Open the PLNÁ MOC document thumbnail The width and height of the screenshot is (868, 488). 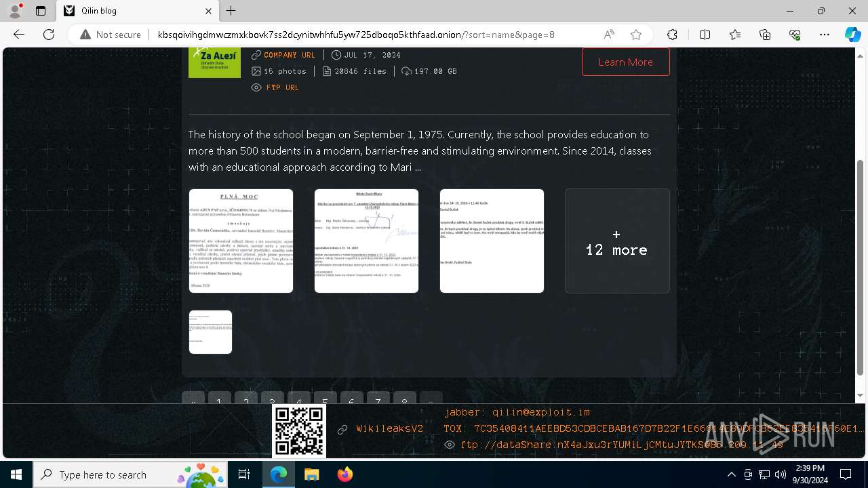click(x=241, y=241)
